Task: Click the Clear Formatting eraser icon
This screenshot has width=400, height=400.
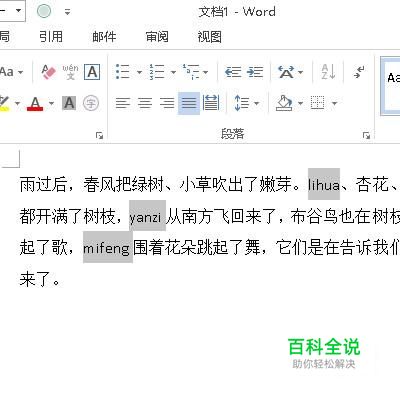Action: pyautogui.click(x=49, y=72)
